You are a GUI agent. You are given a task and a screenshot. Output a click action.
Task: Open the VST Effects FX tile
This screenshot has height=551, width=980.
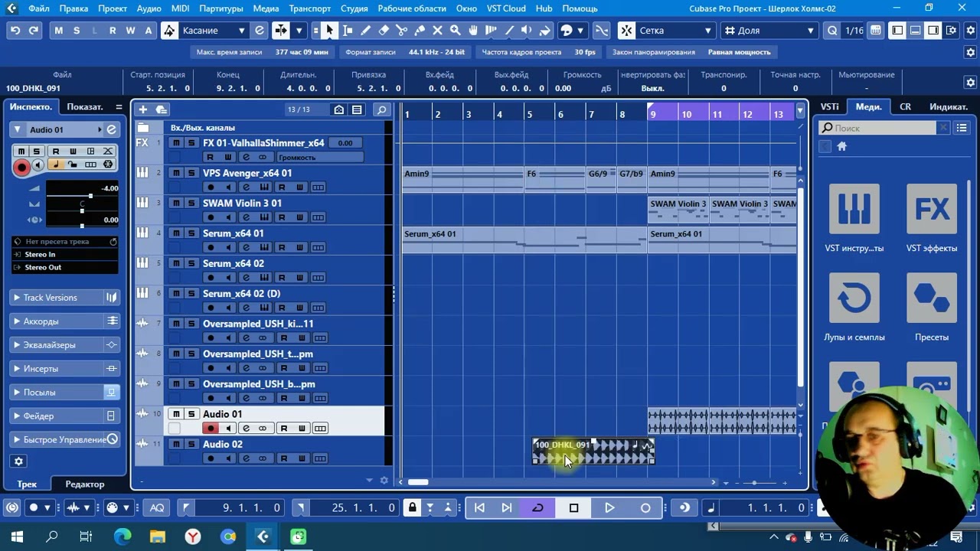(932, 218)
